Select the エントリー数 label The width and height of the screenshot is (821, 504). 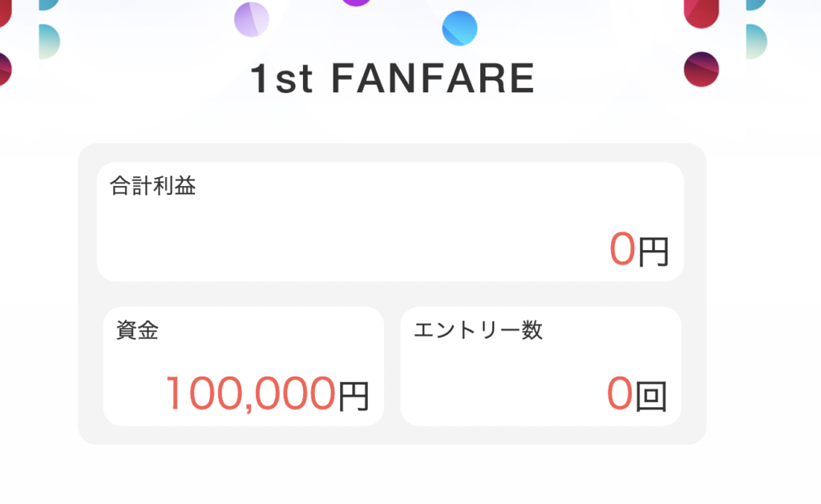tap(478, 330)
